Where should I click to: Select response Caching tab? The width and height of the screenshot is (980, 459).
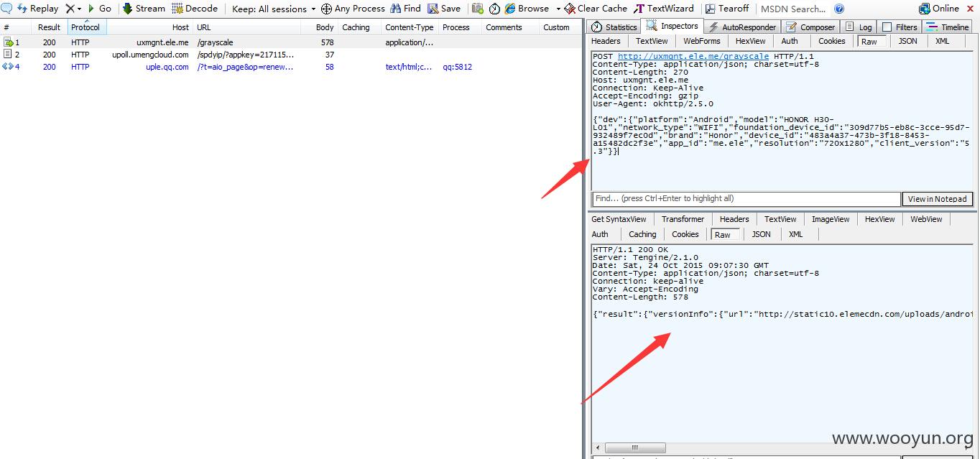[x=642, y=234]
